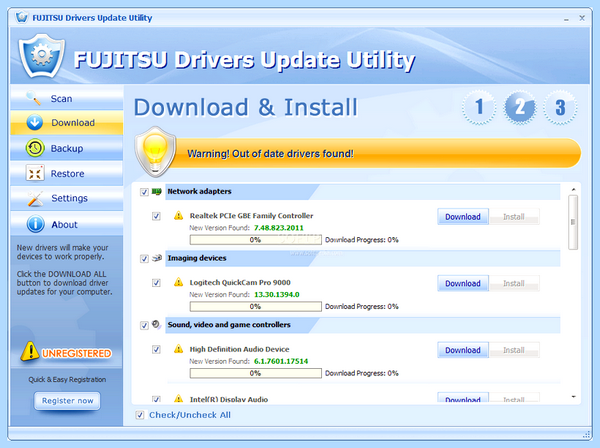Click the Scan magnifying glass icon
Screen dimensions: 600x448
pos(34,98)
